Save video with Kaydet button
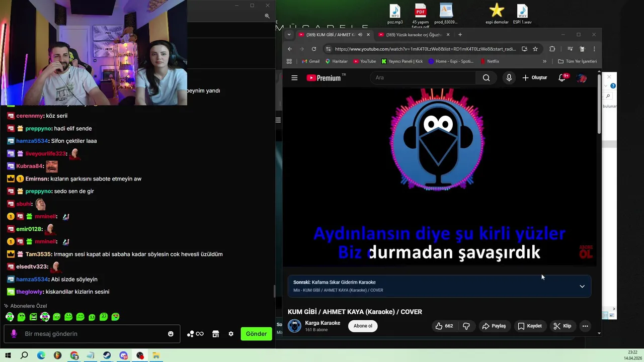 click(x=529, y=326)
